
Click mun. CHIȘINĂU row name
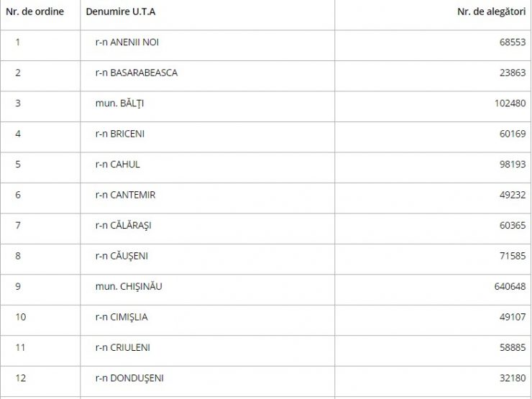point(129,286)
